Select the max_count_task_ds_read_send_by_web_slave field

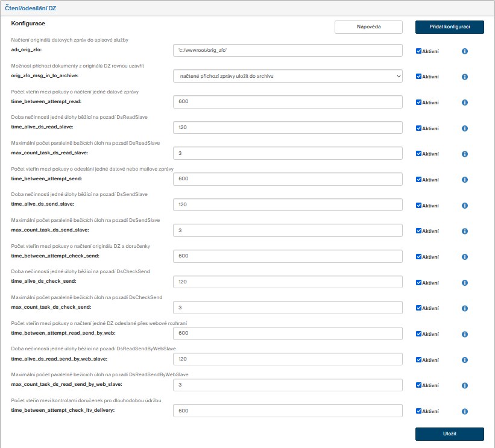tap(287, 385)
